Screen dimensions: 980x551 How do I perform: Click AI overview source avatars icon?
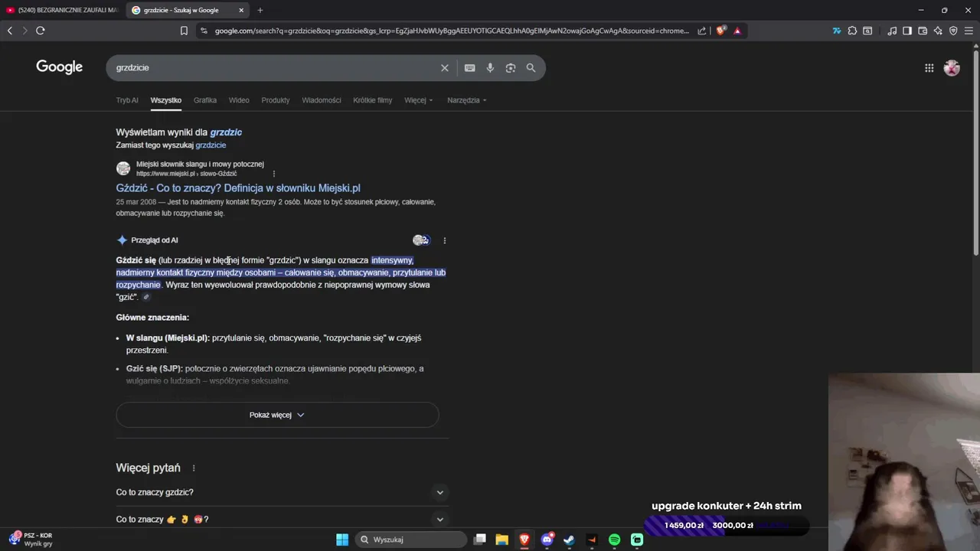pos(421,240)
